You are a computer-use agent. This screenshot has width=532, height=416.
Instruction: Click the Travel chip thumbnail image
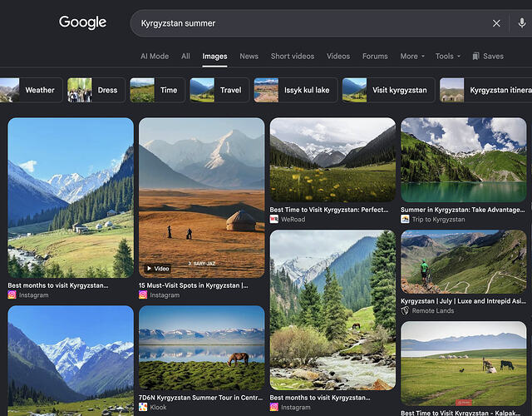pyautogui.click(x=202, y=90)
